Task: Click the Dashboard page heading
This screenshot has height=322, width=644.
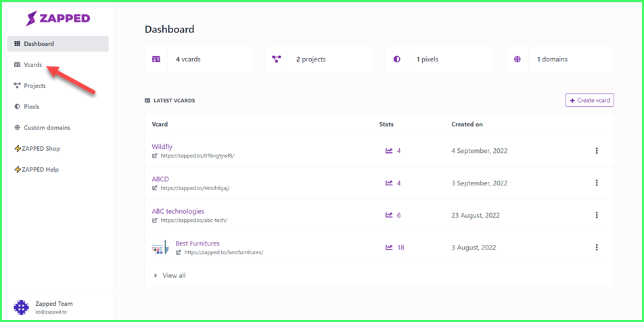Action: pos(169,29)
